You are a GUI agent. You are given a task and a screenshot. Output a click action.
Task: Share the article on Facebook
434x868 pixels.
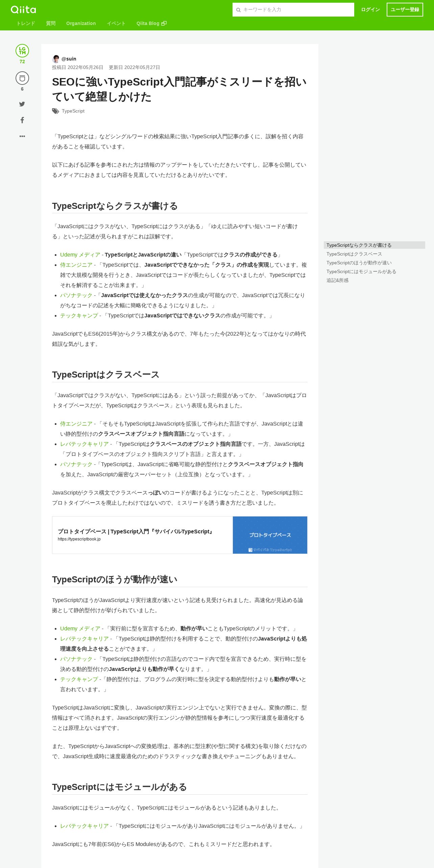22,120
